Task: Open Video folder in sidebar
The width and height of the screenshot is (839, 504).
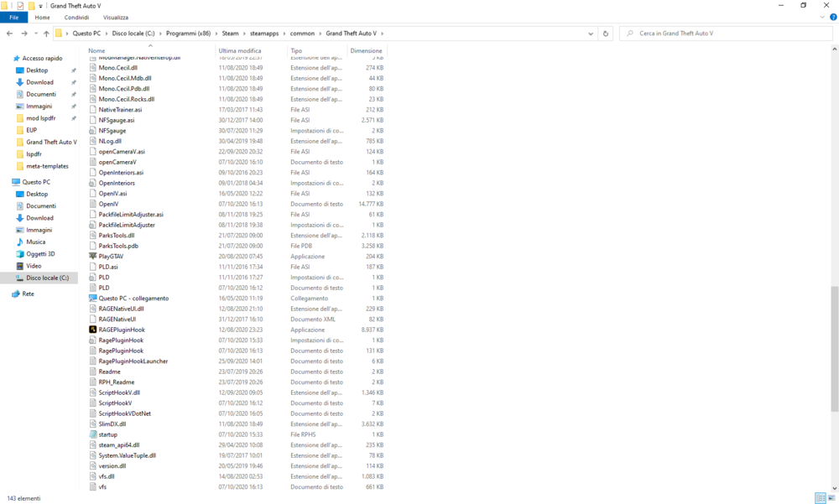Action: [x=34, y=266]
